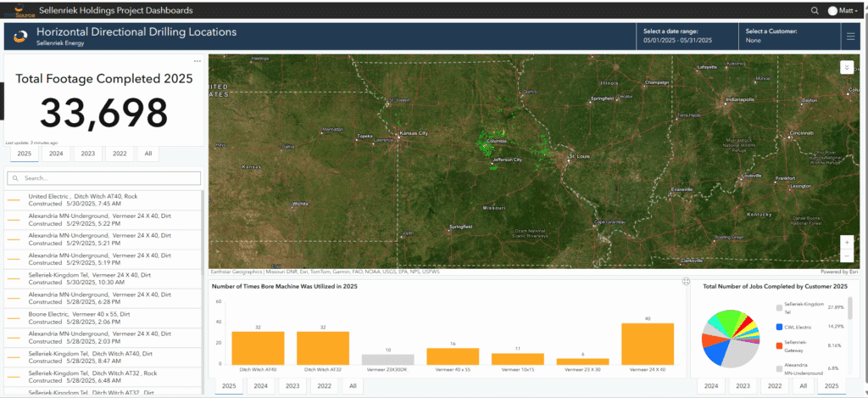Viewport: 868px width, 398px height.
Task: Select the Alexandria entry dated 5/29/2025, 5:21 PM
Action: 104,239
